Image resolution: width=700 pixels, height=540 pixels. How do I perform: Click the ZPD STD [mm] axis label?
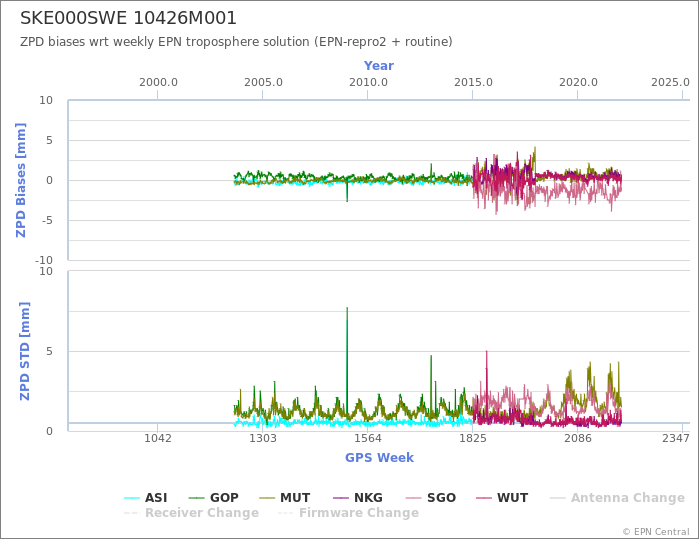coord(24,351)
